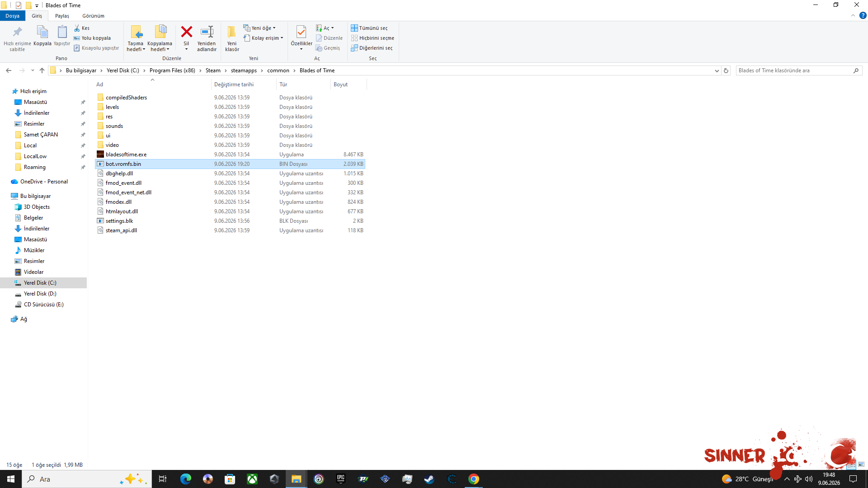Open recent locations dropdown arrow
Image resolution: width=868 pixels, height=488 pixels.
33,70
